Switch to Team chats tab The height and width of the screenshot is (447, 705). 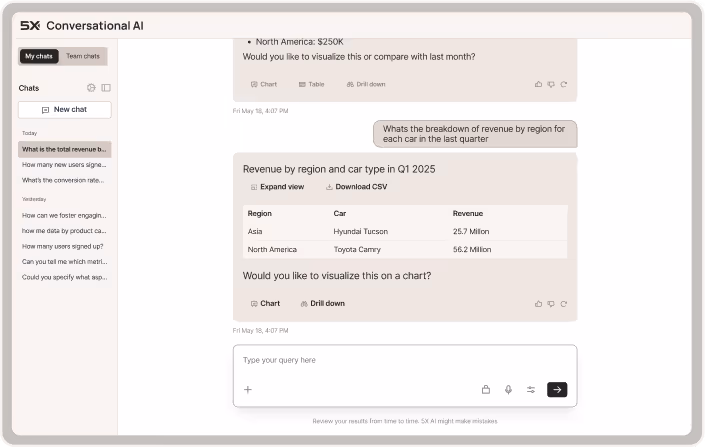83,56
